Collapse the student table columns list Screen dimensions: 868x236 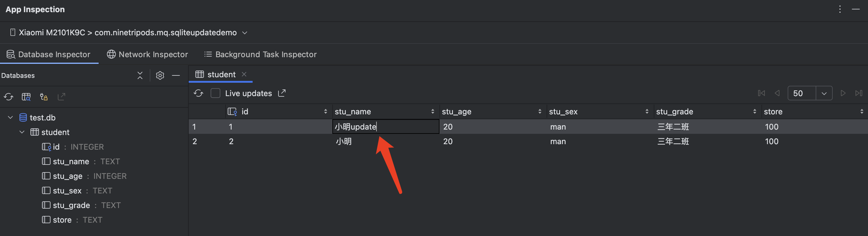[x=22, y=132]
